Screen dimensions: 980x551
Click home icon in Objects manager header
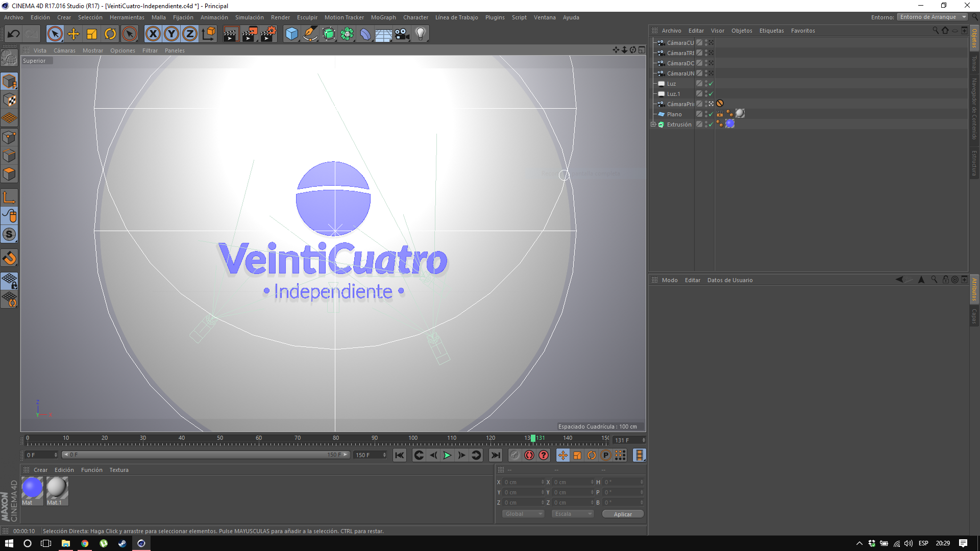pos(945,31)
